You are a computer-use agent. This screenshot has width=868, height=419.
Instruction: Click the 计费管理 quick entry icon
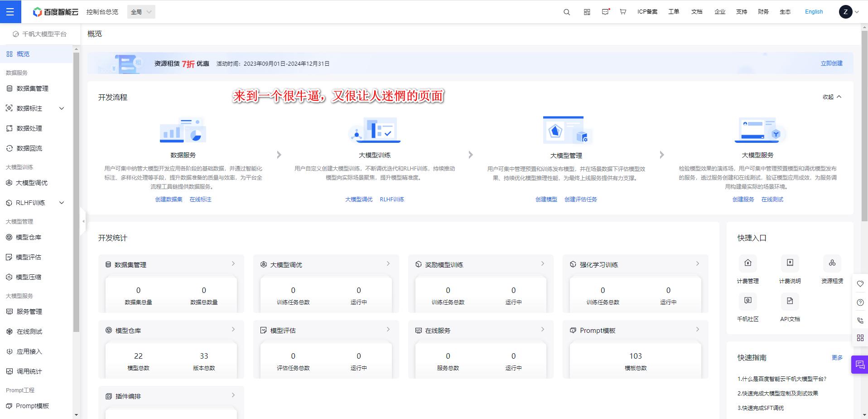coord(747,263)
